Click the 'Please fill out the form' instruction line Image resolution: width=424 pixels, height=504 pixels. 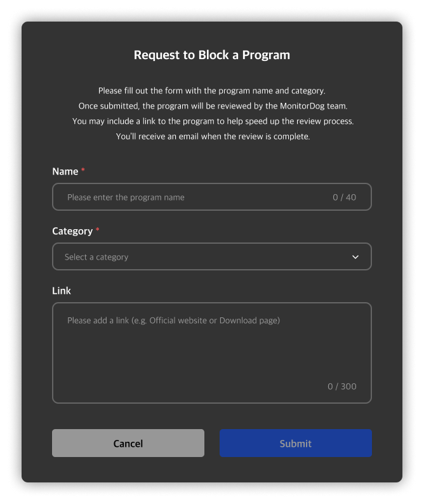(x=211, y=91)
